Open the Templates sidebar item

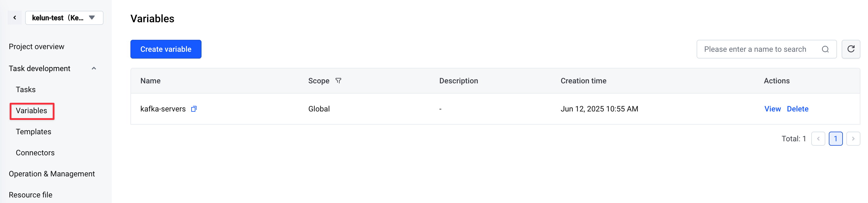(x=33, y=132)
